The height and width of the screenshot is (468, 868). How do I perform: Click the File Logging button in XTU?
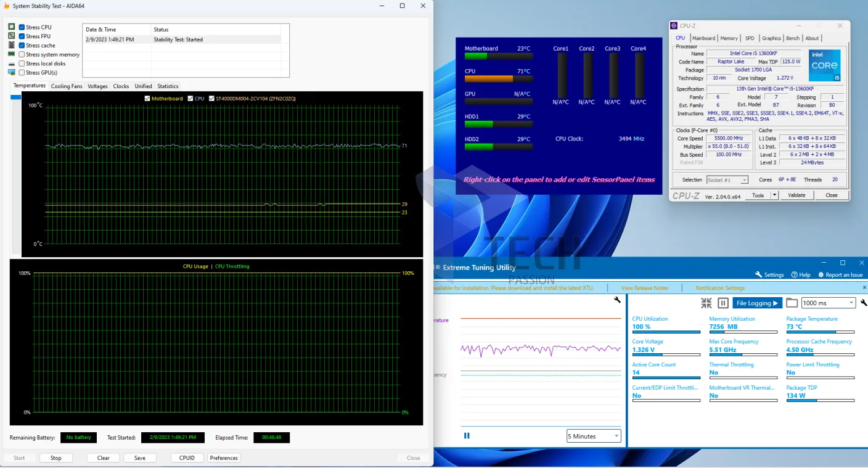[757, 303]
